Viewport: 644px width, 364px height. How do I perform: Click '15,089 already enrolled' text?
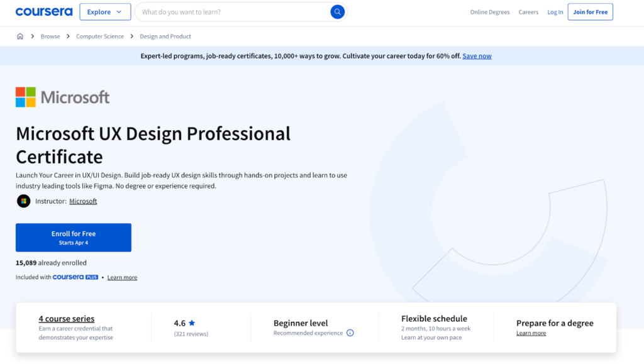(x=51, y=263)
